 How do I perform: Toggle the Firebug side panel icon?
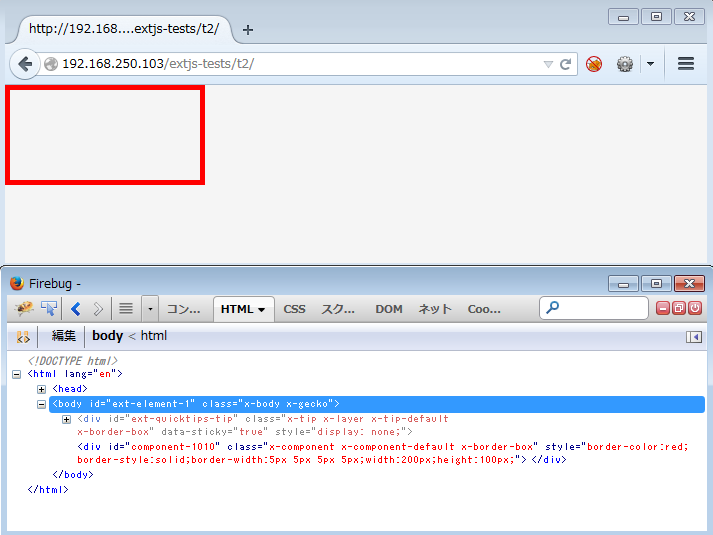[x=694, y=337]
